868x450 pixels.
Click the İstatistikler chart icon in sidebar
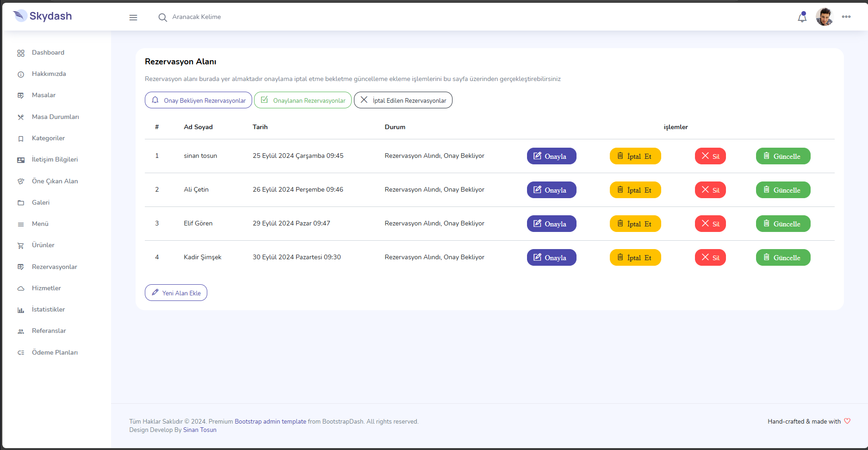[x=21, y=310]
